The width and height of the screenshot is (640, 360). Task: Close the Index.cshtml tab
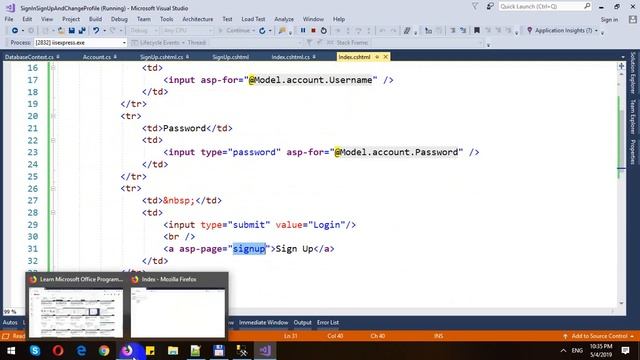pos(385,57)
